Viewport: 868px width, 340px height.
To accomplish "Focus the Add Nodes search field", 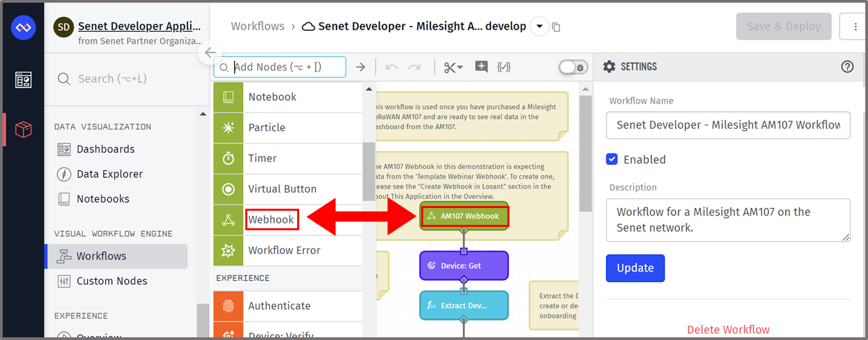I will point(280,67).
